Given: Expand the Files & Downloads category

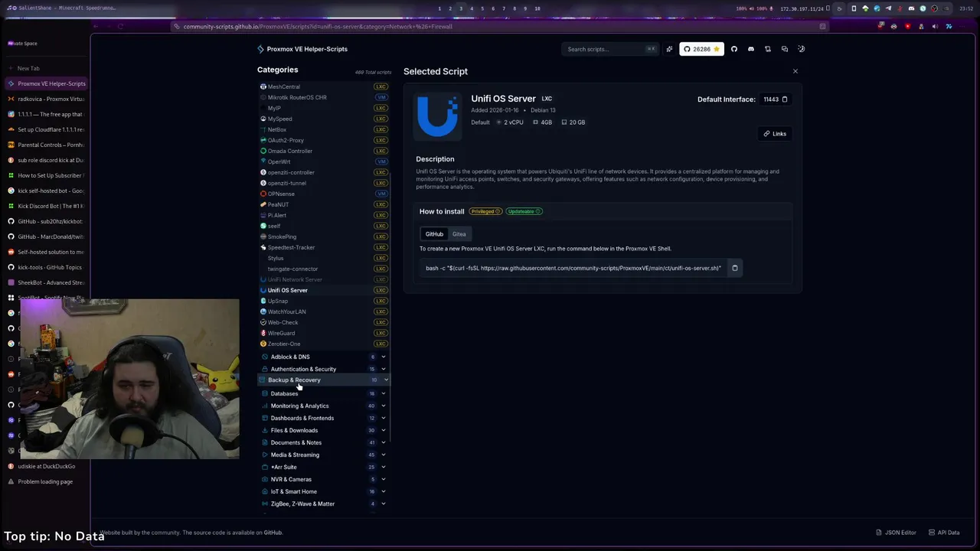Looking at the screenshot, I should pyautogui.click(x=325, y=430).
